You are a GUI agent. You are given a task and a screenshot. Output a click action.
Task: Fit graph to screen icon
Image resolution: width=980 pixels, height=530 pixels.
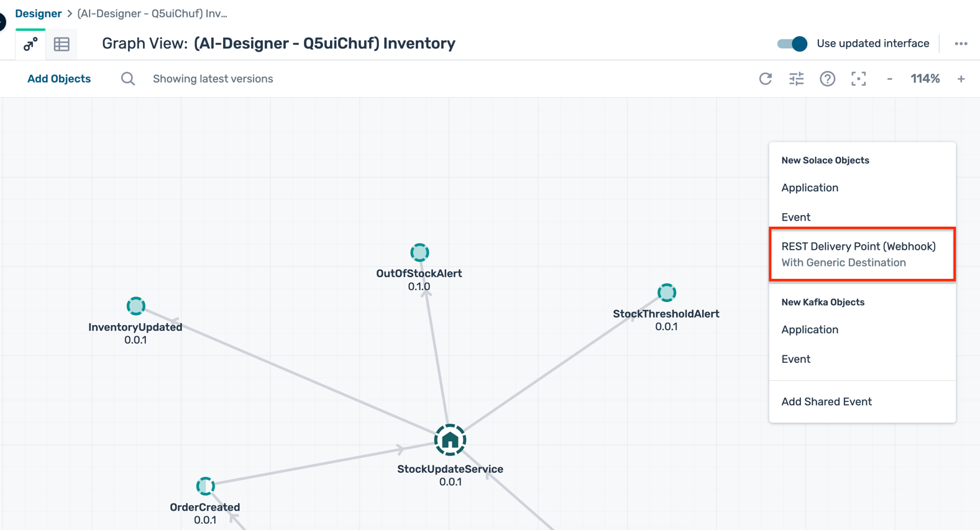click(x=858, y=79)
